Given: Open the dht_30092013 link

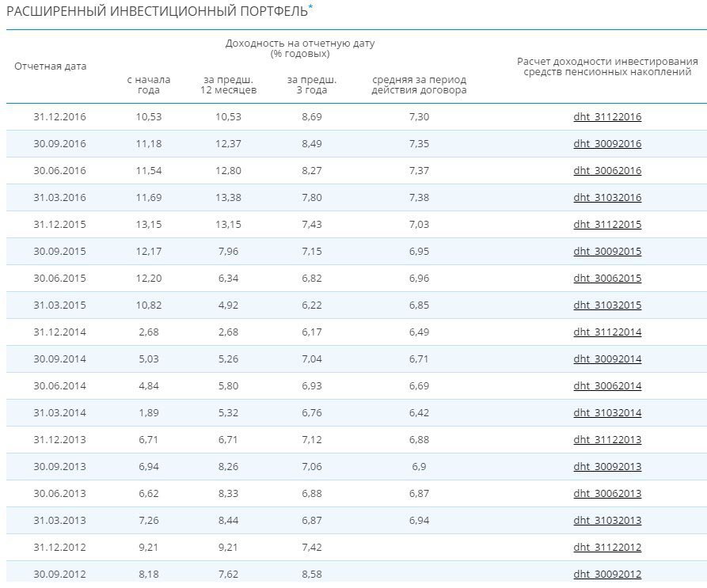Looking at the screenshot, I should click(x=607, y=466).
